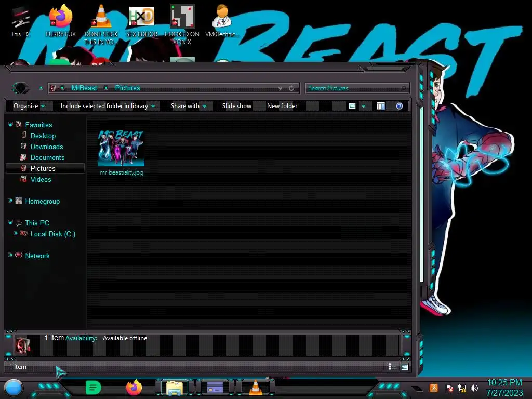Click the network tray icon
This screenshot has width=532, height=399.
point(462,388)
